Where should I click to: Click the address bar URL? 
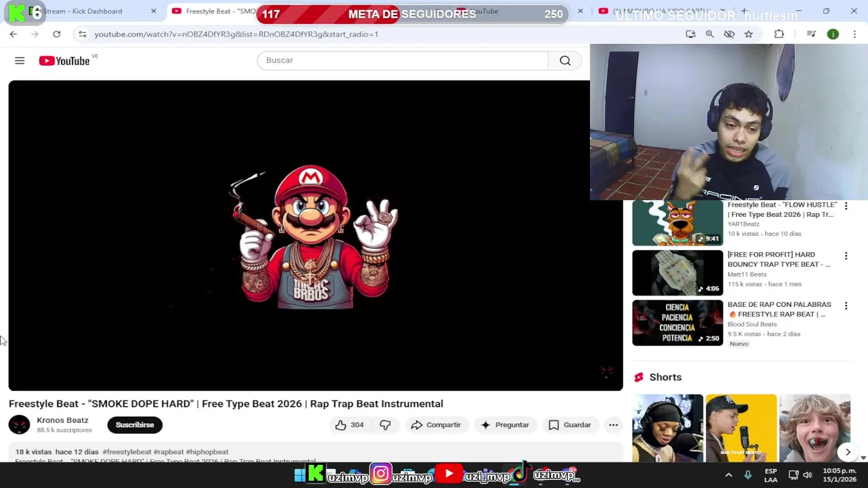[236, 34]
